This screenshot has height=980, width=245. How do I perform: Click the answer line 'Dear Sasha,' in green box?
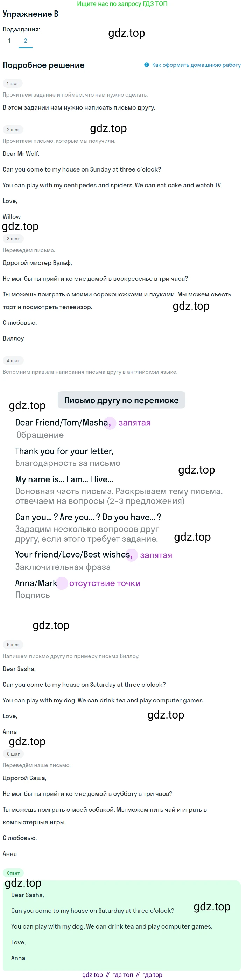pyautogui.click(x=27, y=895)
